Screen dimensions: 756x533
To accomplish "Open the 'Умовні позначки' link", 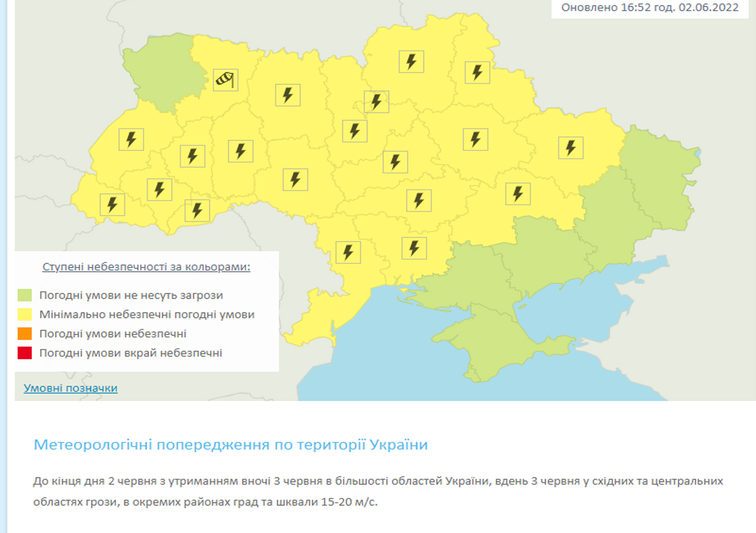I will [x=71, y=388].
